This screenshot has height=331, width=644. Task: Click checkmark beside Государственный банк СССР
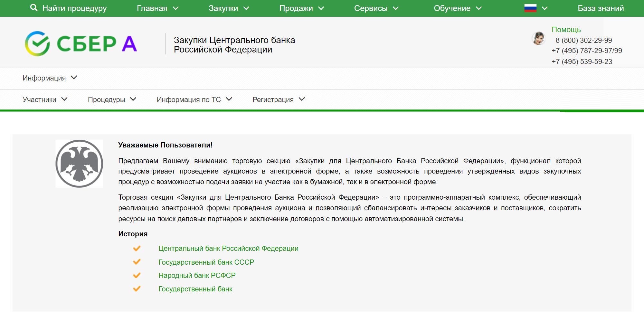[x=137, y=262]
